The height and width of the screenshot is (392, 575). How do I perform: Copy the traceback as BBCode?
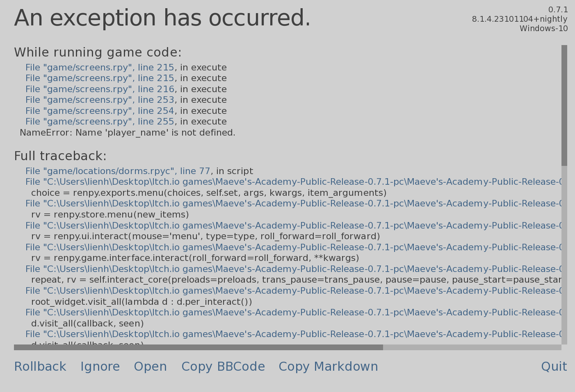pyautogui.click(x=223, y=367)
